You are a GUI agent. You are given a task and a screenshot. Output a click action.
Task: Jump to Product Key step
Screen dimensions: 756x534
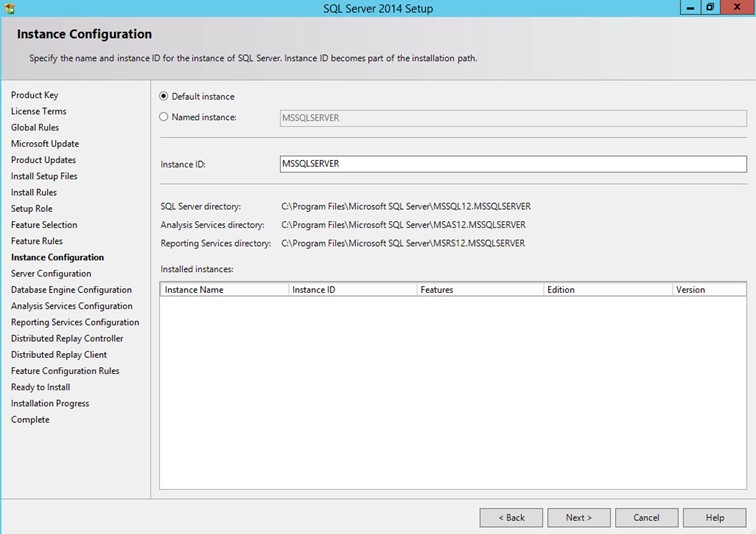[x=34, y=95]
